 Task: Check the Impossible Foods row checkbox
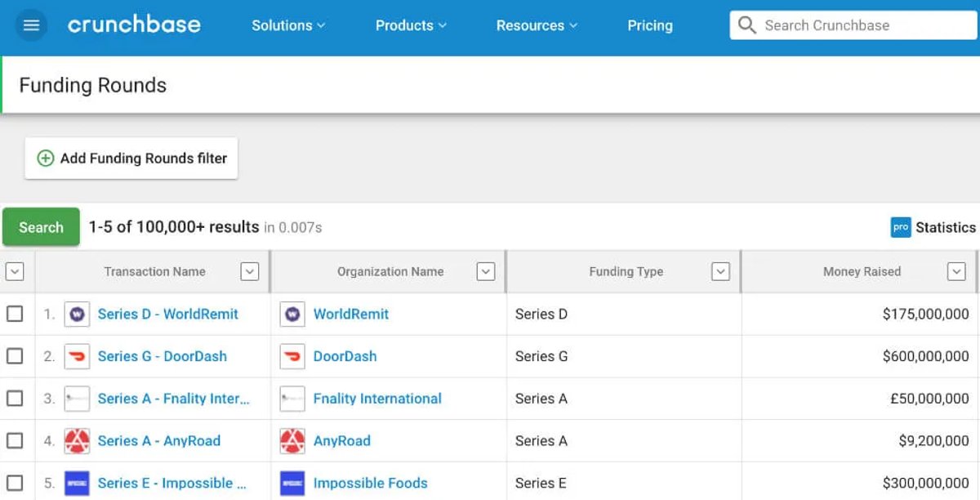[x=15, y=483]
